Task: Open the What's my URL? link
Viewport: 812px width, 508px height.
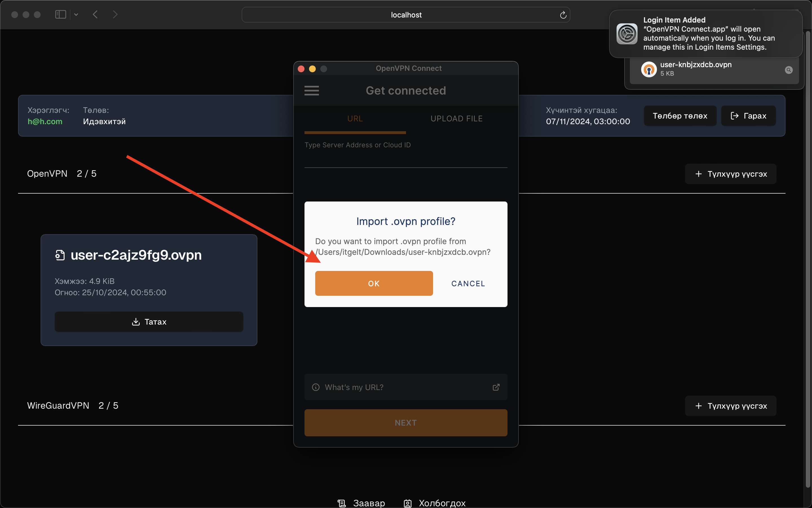Action: (406, 387)
